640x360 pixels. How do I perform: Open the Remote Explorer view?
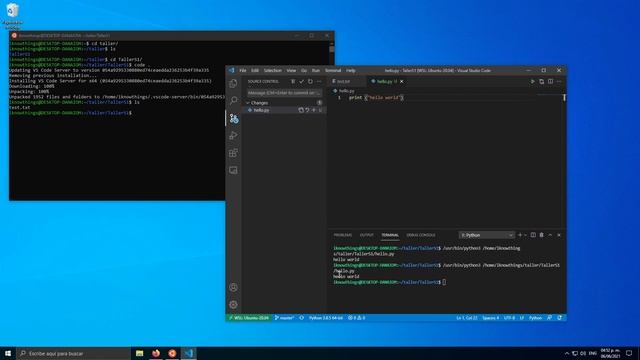click(233, 170)
